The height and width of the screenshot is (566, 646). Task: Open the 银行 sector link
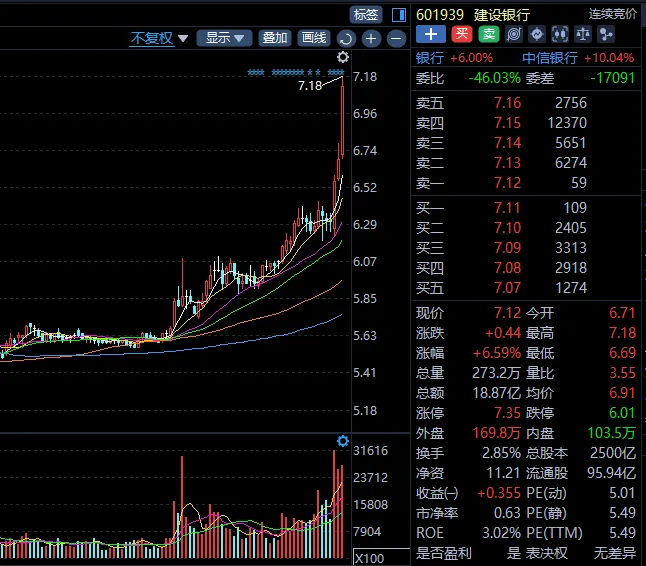click(x=429, y=58)
